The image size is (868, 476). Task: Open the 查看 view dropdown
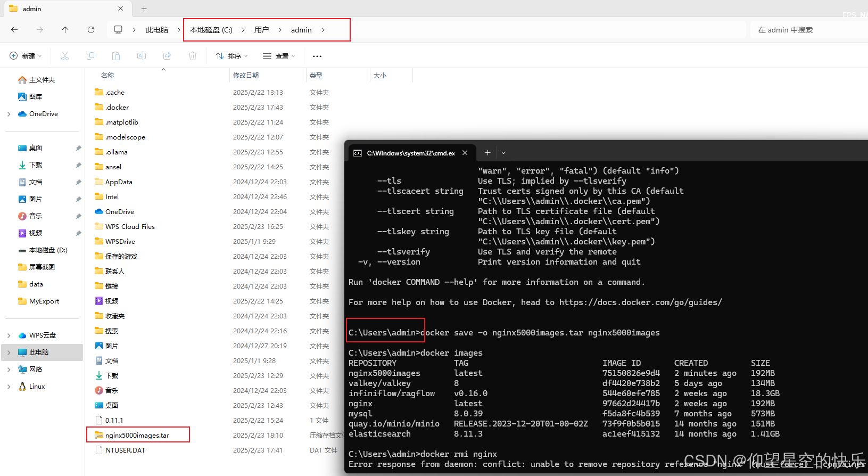point(279,56)
